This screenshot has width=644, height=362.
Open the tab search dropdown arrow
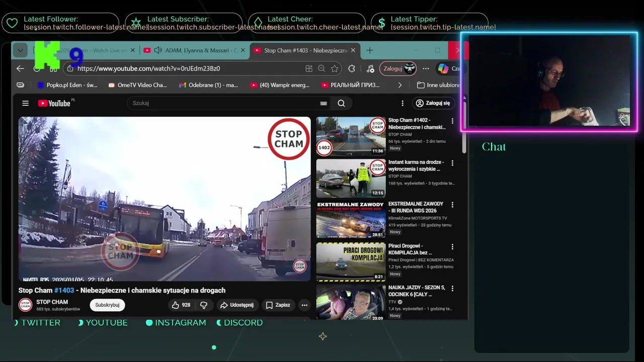click(x=20, y=50)
